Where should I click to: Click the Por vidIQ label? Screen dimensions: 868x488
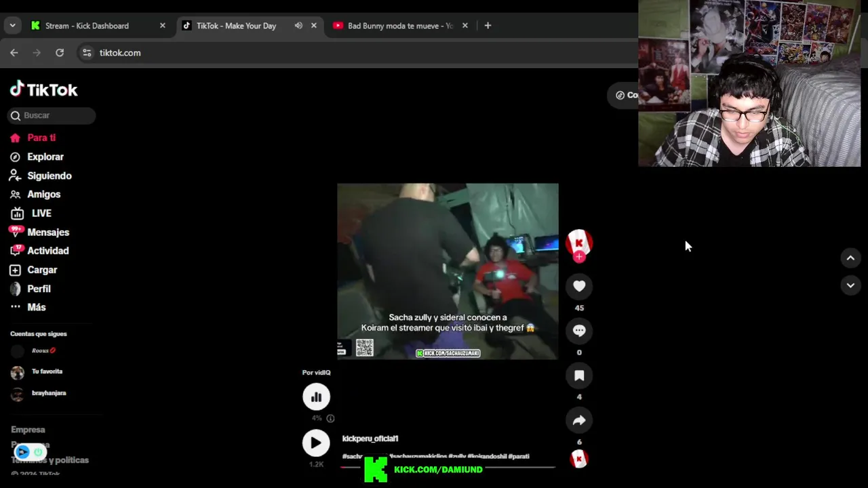[317, 373]
